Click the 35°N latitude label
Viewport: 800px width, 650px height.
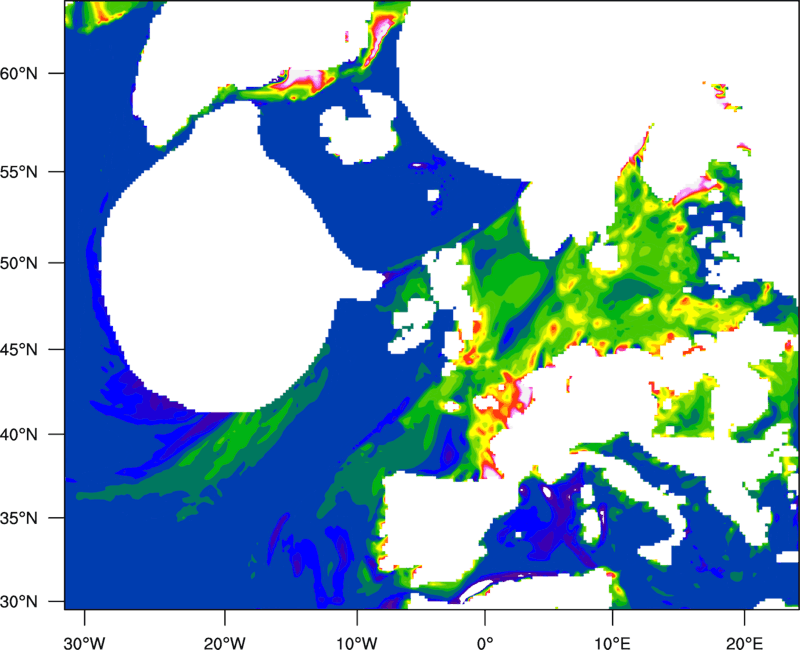[x=19, y=518]
